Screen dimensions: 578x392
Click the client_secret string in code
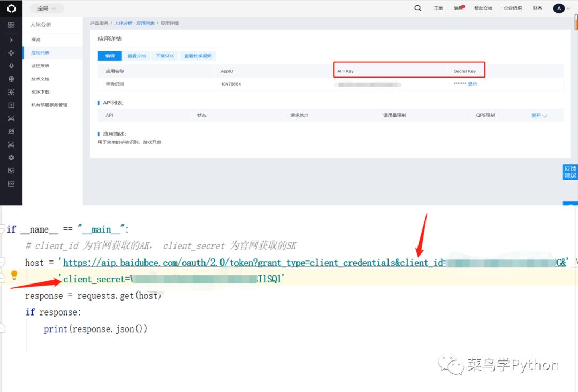tap(171, 279)
